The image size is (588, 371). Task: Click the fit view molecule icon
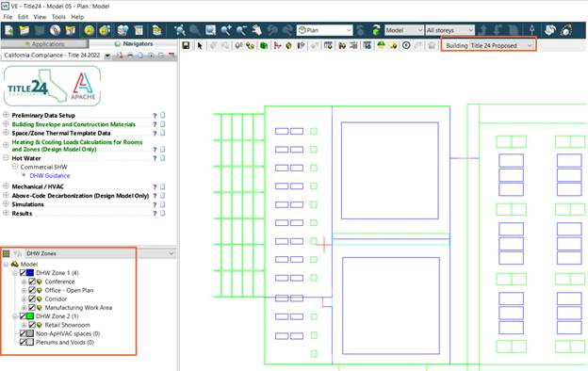180,30
